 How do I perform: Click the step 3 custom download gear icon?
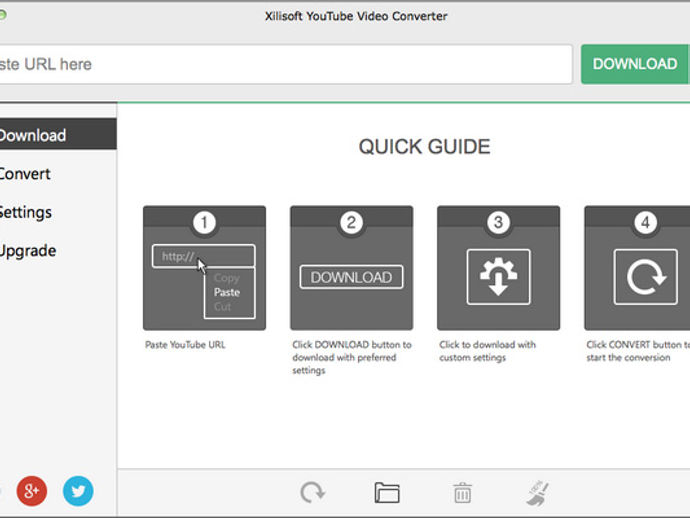pyautogui.click(x=499, y=277)
